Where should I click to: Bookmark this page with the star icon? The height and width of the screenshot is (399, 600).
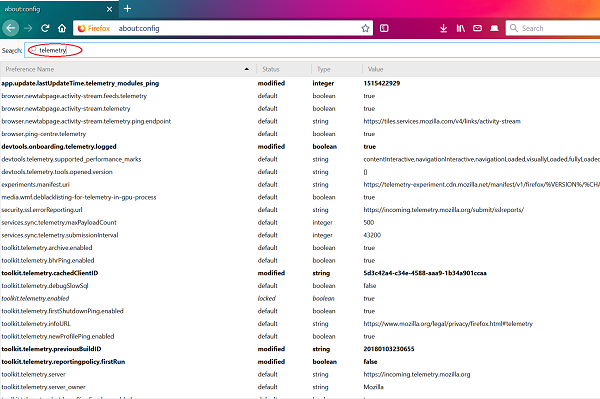click(365, 28)
